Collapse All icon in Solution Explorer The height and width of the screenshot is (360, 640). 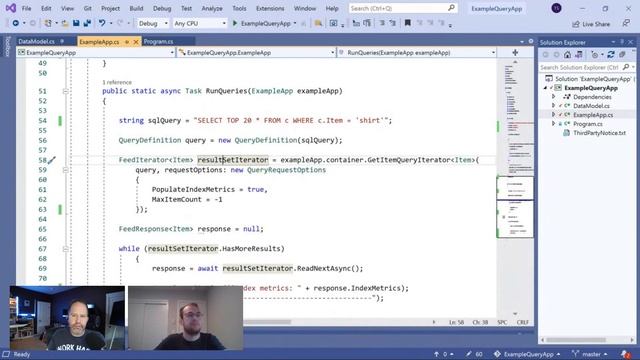click(622, 55)
